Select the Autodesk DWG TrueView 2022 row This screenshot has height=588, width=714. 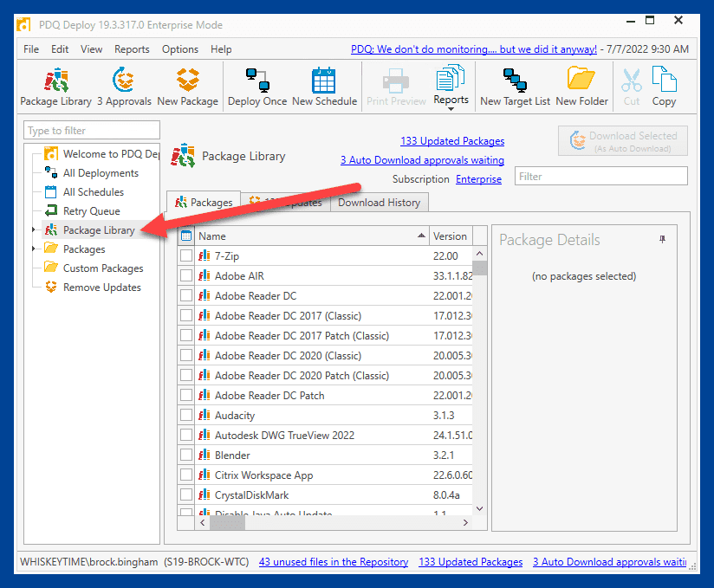click(325, 435)
